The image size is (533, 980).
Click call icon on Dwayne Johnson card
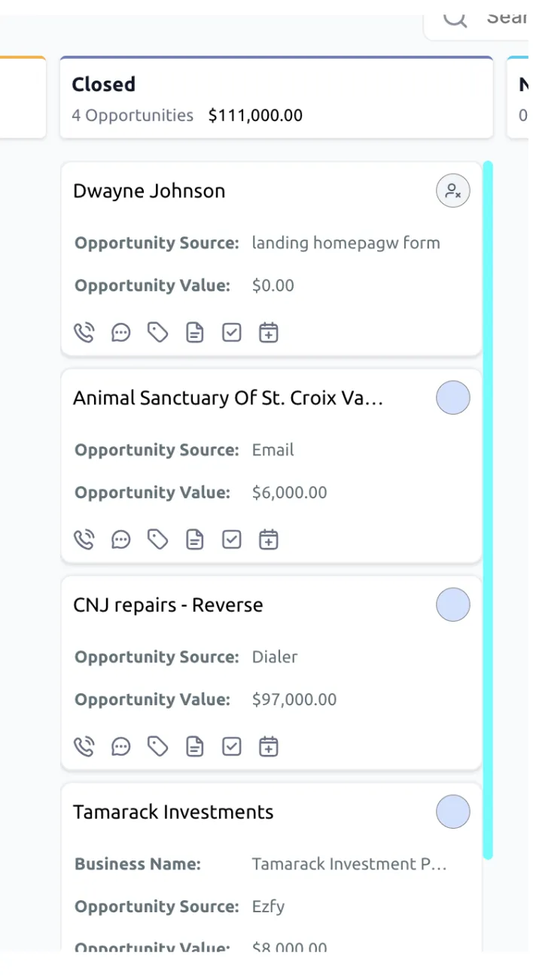pos(84,333)
